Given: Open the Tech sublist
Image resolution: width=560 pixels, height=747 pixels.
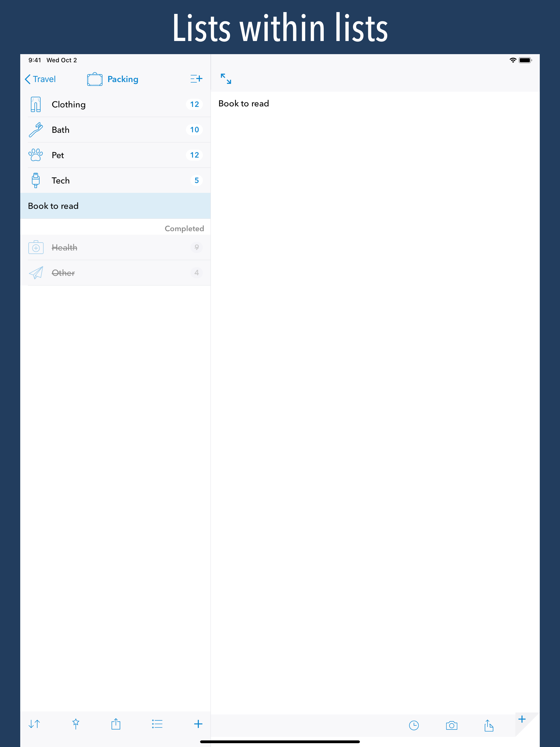Looking at the screenshot, I should (x=115, y=180).
